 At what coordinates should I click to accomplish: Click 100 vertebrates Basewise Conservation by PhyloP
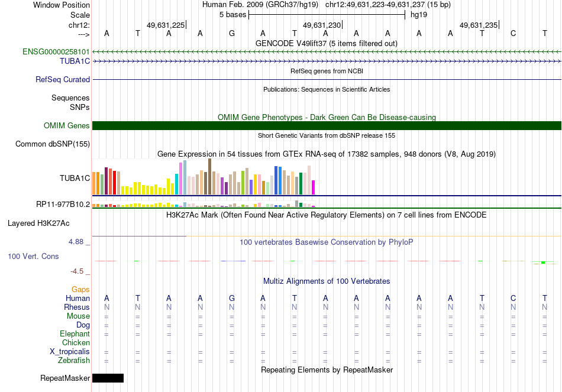tap(327, 242)
